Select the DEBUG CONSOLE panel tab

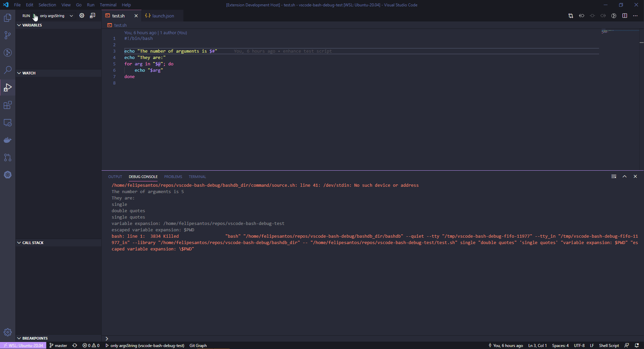143,177
